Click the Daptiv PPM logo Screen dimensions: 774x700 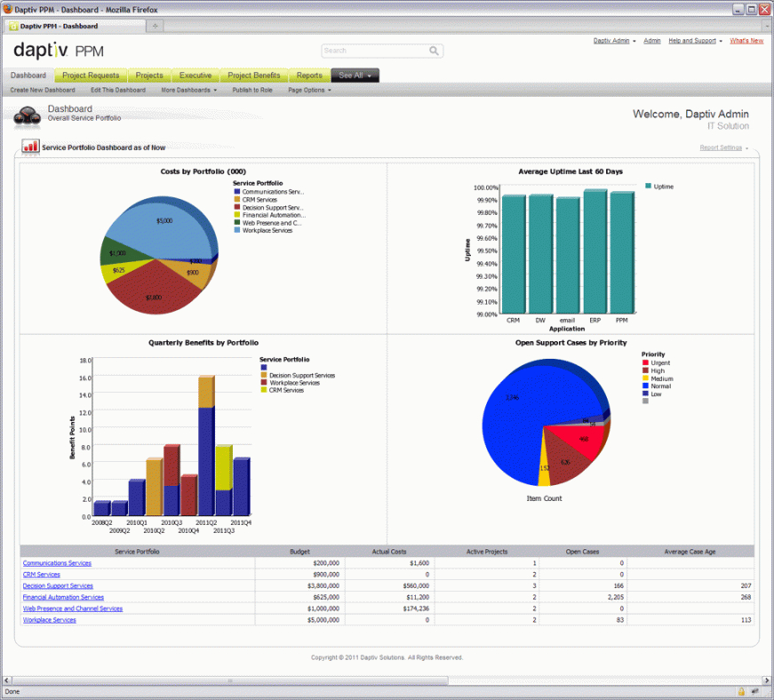tap(59, 50)
